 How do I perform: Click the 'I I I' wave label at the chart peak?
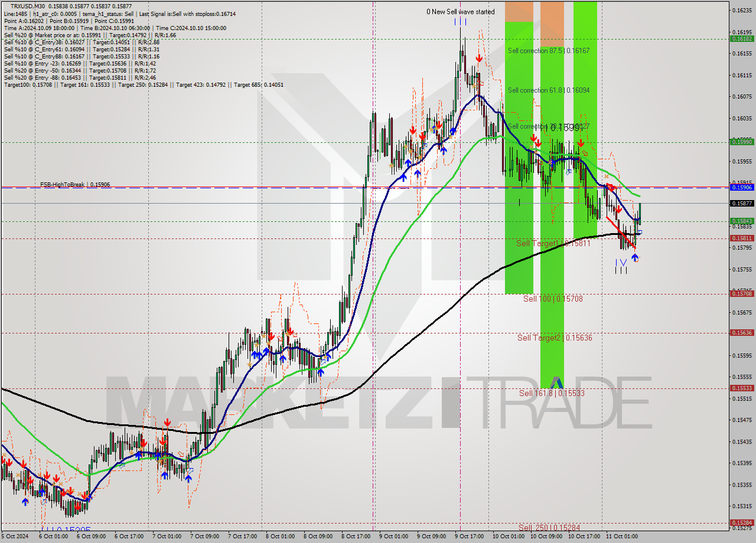[x=461, y=22]
